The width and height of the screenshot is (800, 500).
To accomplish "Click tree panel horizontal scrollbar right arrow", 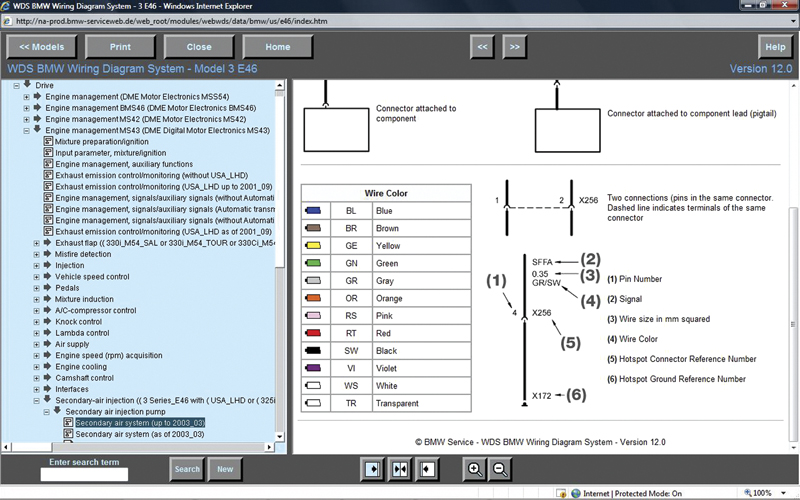I will [x=269, y=447].
